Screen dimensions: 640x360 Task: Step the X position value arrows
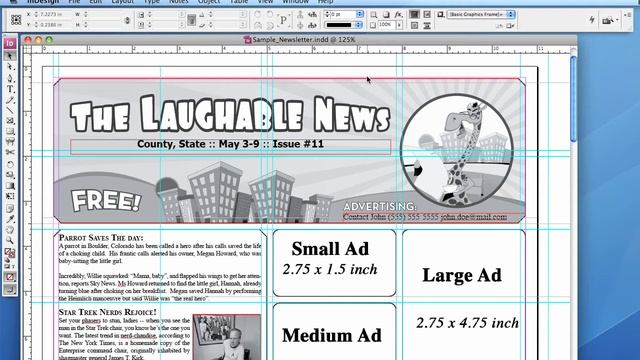(36, 15)
